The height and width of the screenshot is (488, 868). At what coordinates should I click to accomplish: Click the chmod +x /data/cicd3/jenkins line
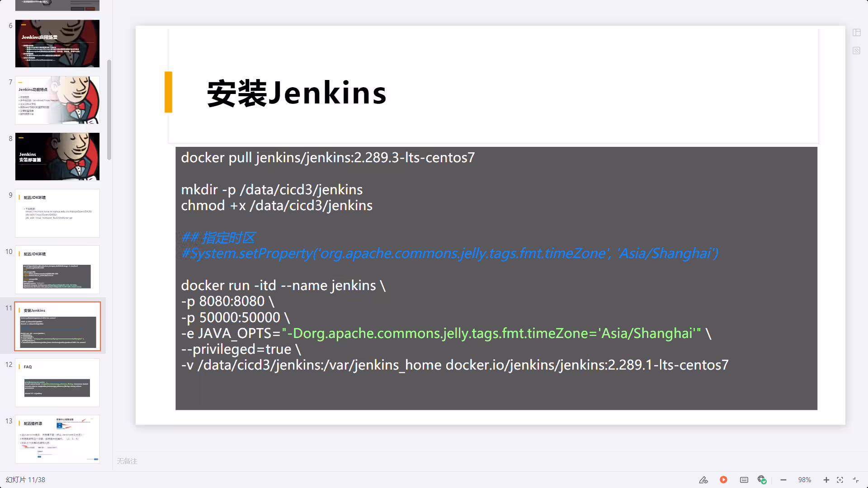tap(277, 206)
